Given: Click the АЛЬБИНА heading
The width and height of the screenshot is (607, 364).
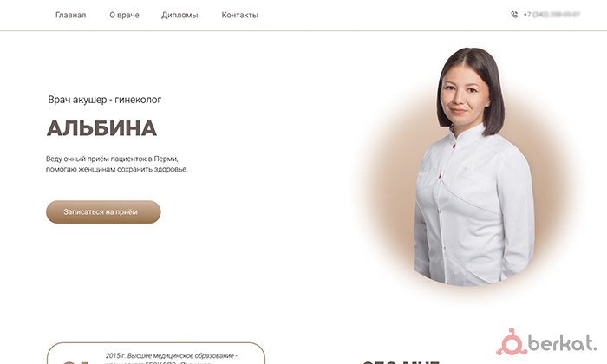Looking at the screenshot, I should pyautogui.click(x=101, y=128).
